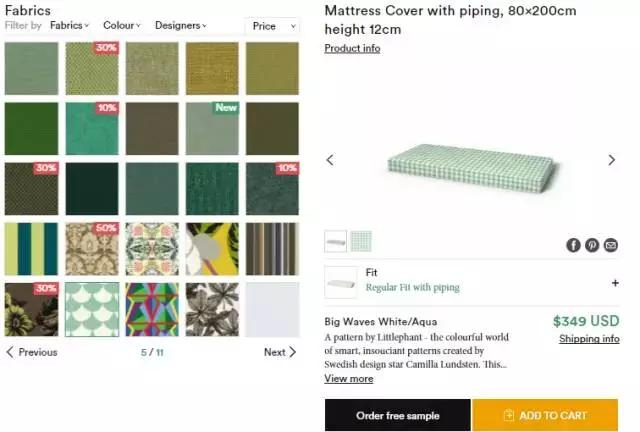Go to Previous fabrics page
Viewport: 640px width, 432px height.
(32, 352)
